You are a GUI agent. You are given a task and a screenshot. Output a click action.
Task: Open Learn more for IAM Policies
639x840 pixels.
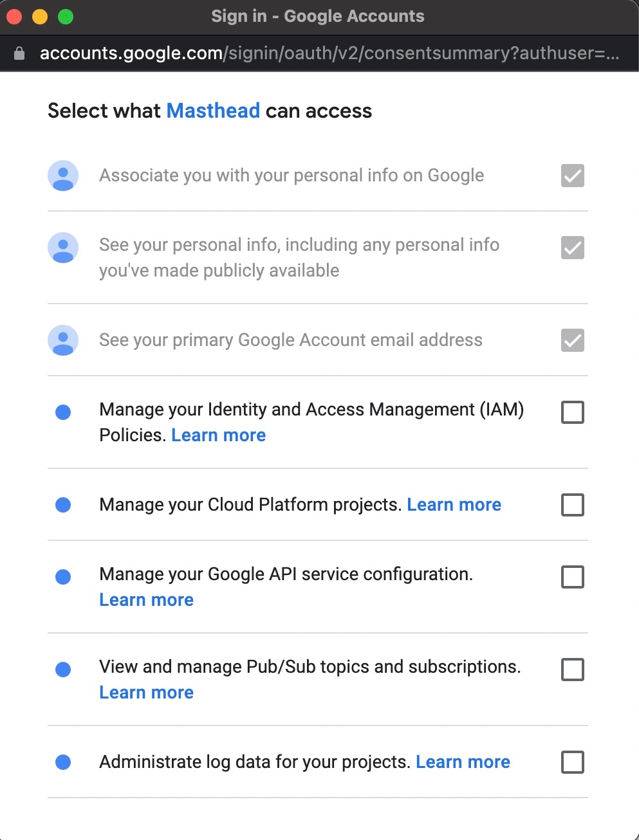218,435
